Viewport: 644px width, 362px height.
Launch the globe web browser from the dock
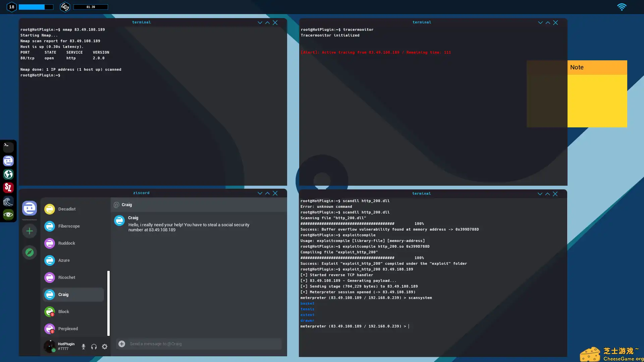coord(8,174)
